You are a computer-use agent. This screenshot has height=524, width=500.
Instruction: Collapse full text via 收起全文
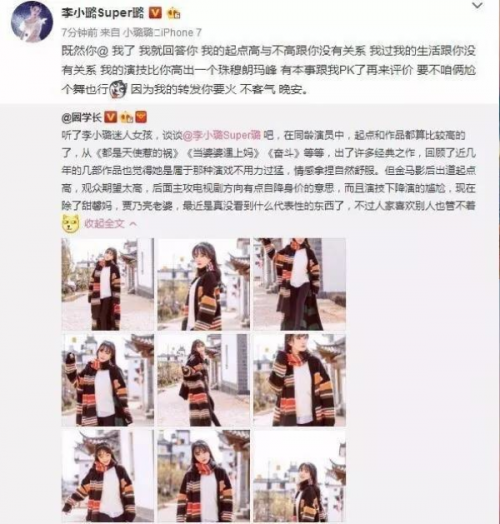click(104, 224)
